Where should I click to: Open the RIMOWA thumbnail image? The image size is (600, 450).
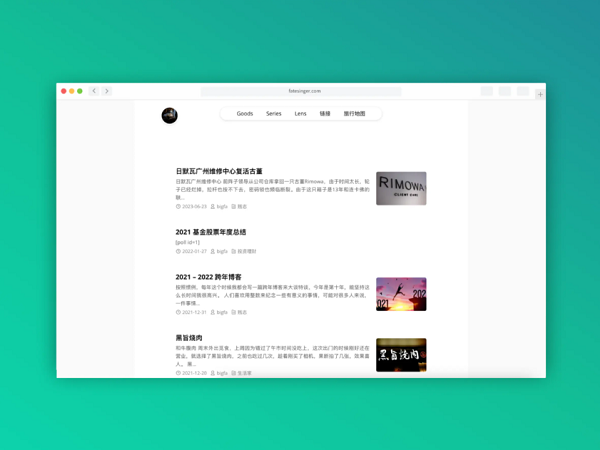401,188
